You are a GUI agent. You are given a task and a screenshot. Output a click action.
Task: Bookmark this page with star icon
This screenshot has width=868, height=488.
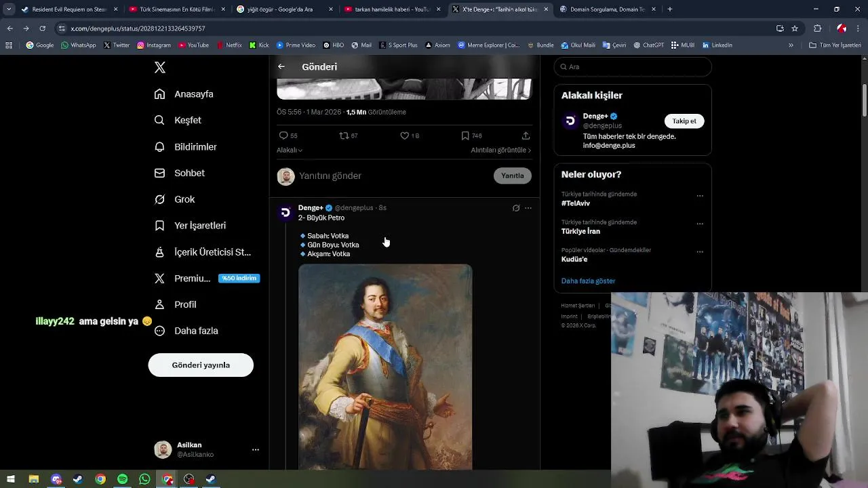pos(795,28)
